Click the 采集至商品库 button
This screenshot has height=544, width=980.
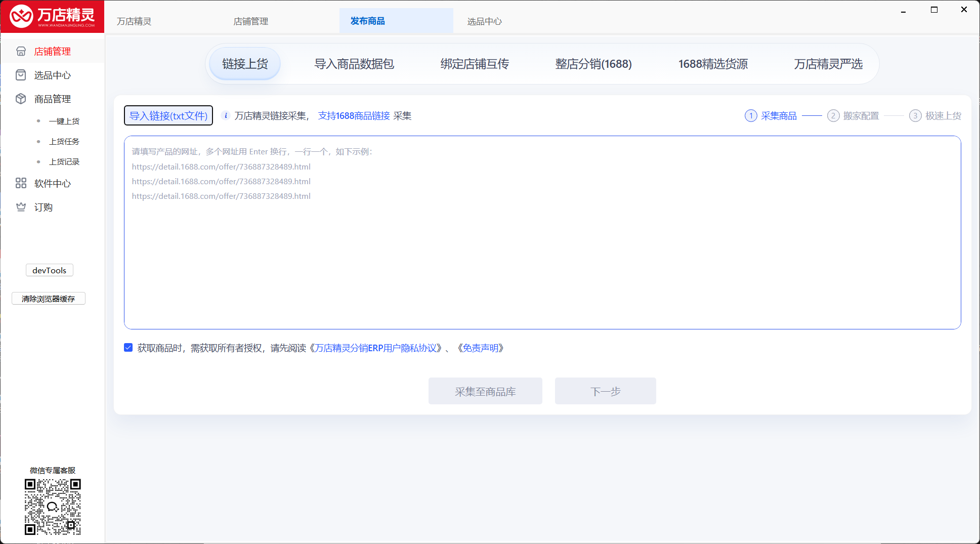click(x=485, y=391)
